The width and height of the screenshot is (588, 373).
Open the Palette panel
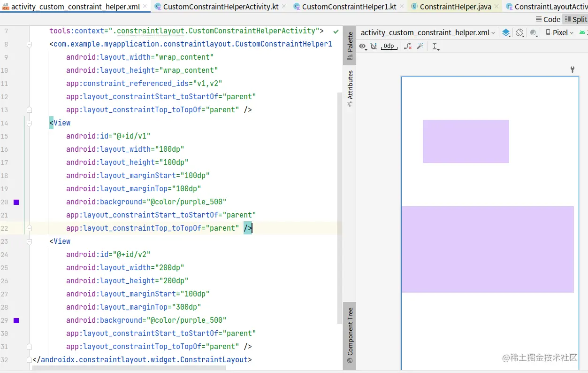point(349,45)
